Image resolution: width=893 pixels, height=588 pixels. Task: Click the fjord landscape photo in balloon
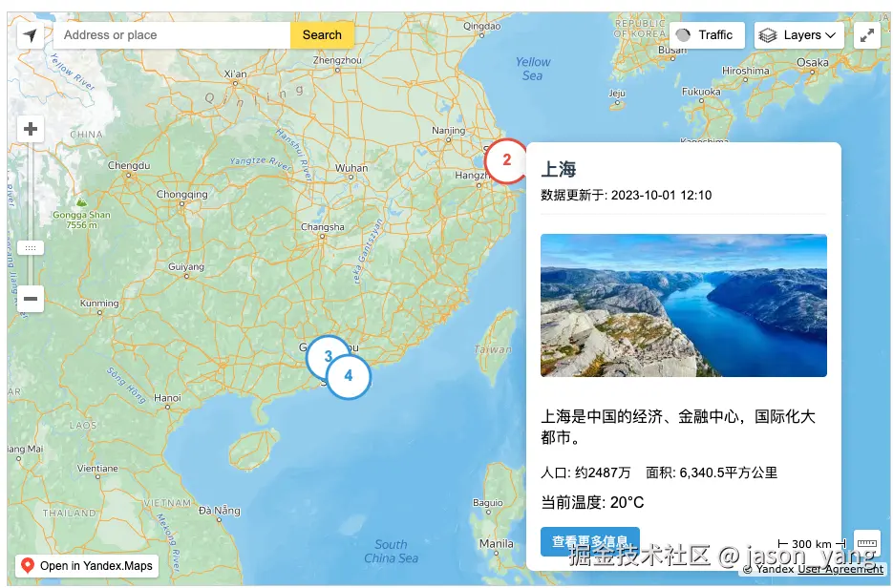pyautogui.click(x=684, y=305)
